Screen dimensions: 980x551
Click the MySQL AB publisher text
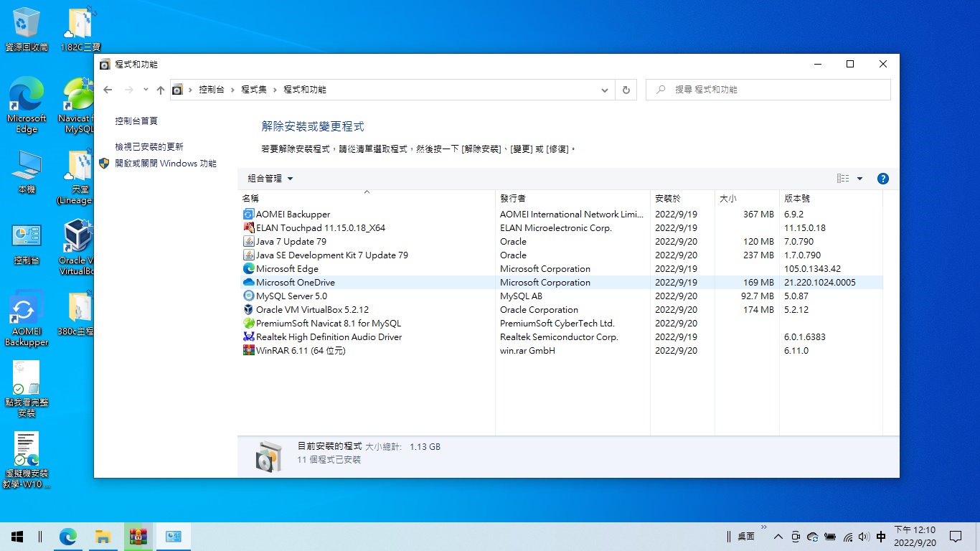tap(521, 296)
